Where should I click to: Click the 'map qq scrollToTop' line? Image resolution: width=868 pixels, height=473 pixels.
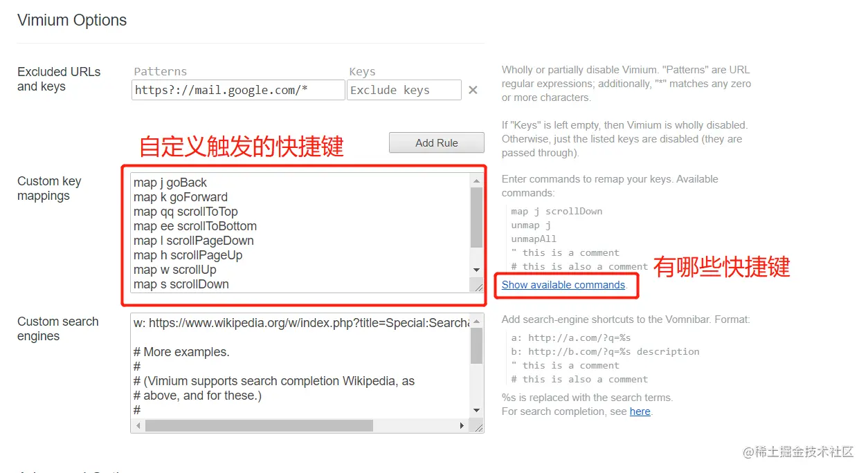click(186, 212)
